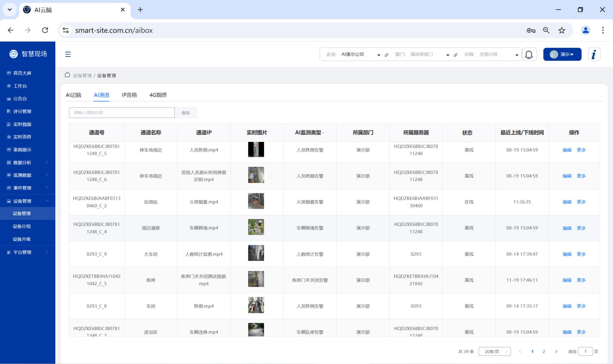Expand 监测数据 sidebar menu
This screenshot has height=364, width=613.
point(28,175)
